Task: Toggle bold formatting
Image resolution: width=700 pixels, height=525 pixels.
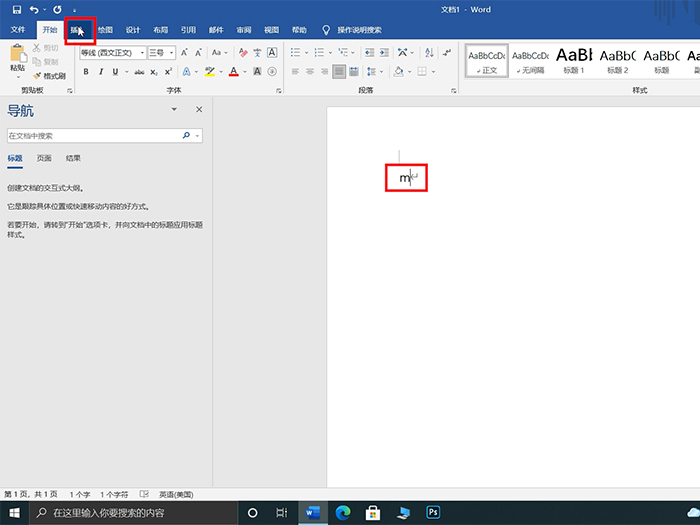Action: 86,71
